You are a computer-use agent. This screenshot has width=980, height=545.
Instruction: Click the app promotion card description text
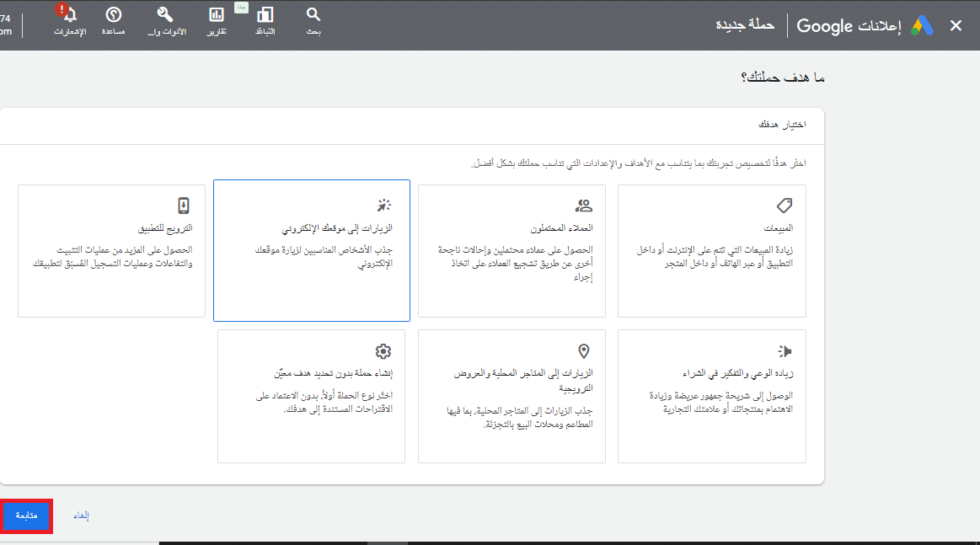point(113,256)
